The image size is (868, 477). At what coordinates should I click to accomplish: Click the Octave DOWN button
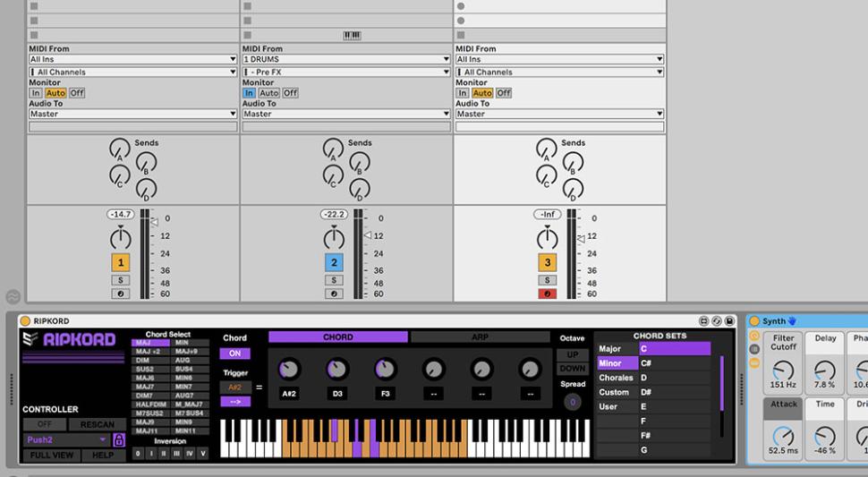[573, 369]
